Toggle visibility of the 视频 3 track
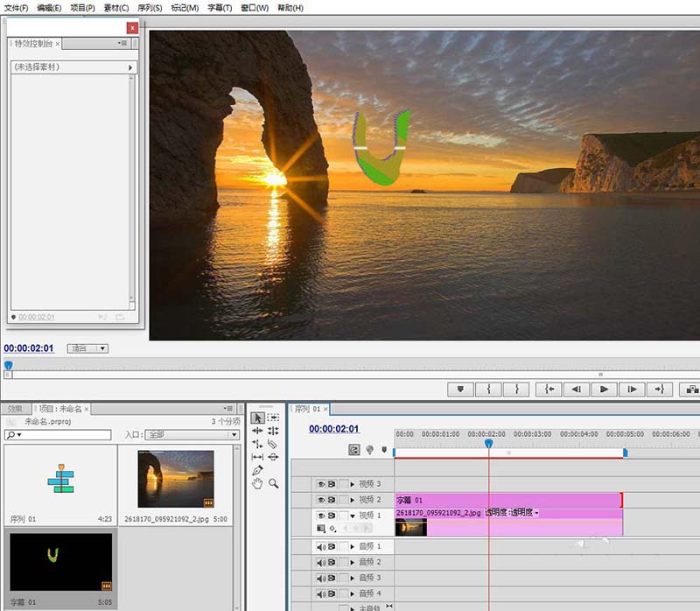700x611 pixels. (x=321, y=484)
